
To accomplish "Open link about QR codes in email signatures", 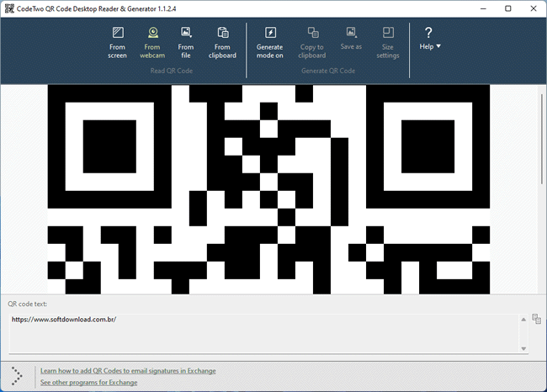I will click(x=128, y=370).
